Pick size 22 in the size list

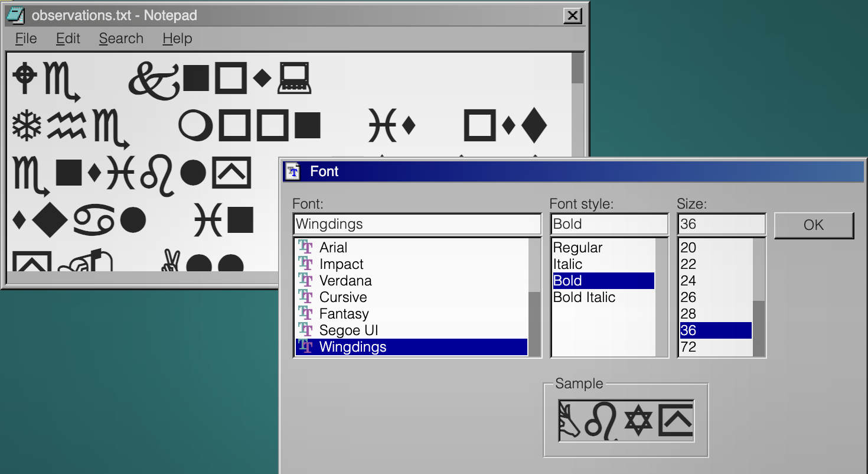pyautogui.click(x=716, y=264)
